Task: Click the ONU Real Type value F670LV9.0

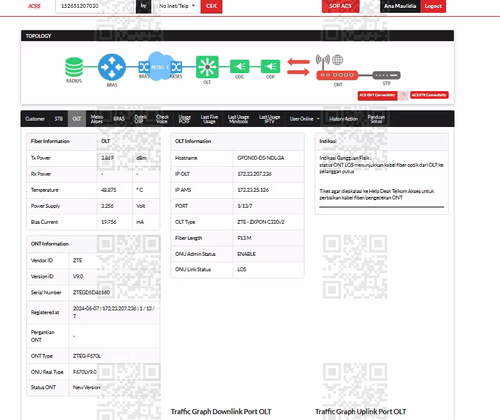Action: [85, 372]
